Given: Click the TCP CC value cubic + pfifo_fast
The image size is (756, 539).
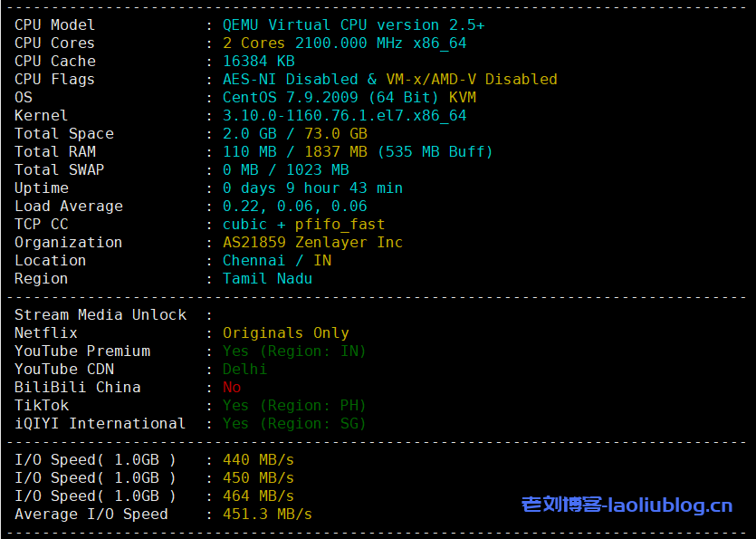Looking at the screenshot, I should tap(303, 225).
